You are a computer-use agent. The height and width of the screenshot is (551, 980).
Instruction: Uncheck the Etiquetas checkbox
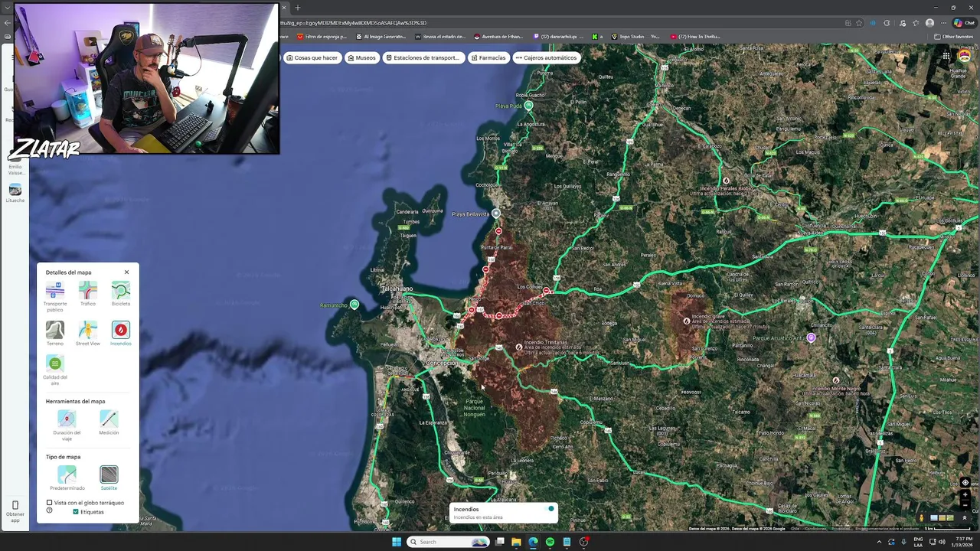[76, 511]
